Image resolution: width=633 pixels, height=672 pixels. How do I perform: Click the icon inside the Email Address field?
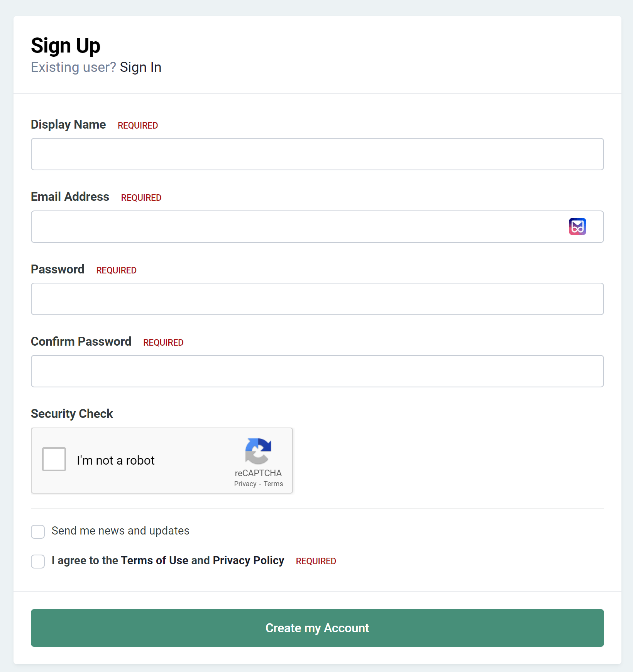coord(578,227)
